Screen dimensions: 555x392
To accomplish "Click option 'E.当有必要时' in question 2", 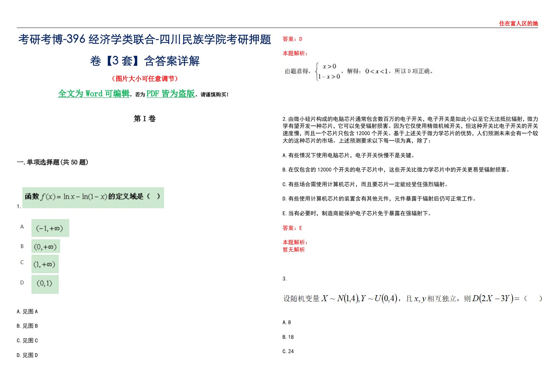I will 357,213.
